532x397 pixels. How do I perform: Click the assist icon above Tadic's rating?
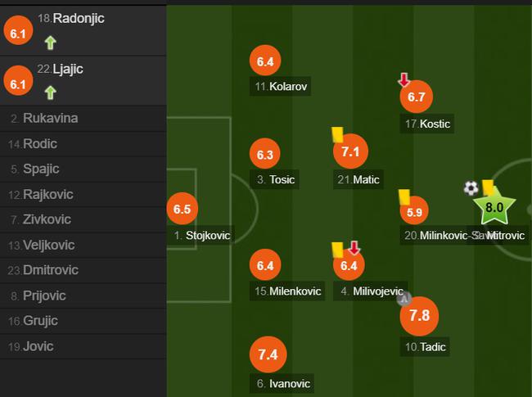(404, 299)
